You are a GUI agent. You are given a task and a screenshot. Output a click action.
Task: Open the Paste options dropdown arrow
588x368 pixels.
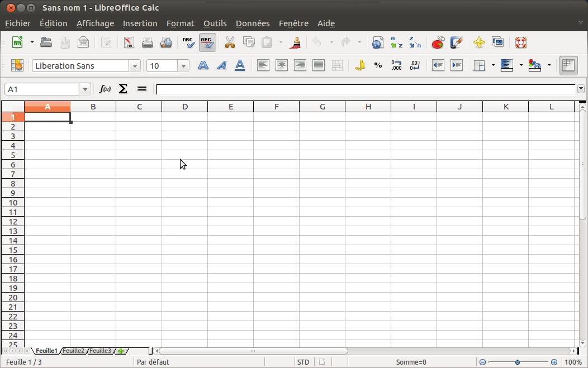(x=281, y=42)
